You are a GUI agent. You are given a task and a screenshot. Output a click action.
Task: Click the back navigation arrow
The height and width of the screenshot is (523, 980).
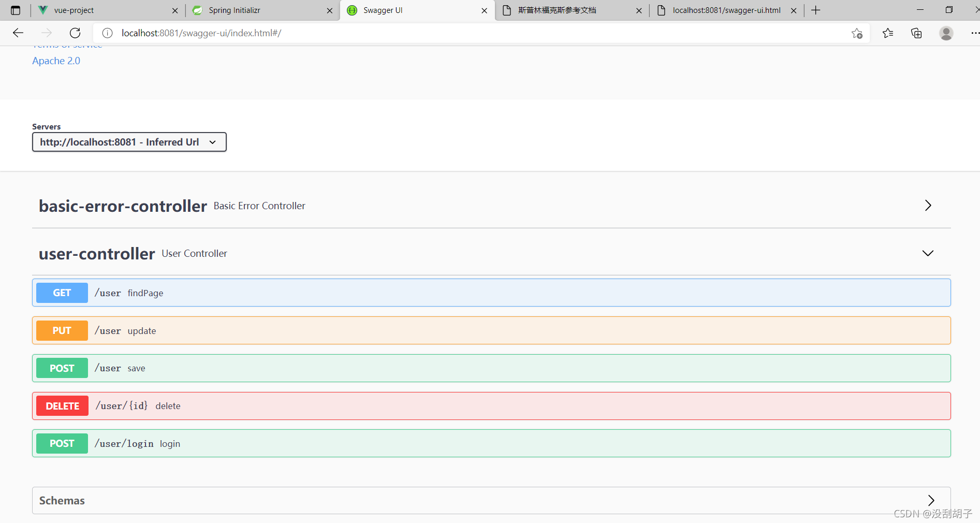click(x=18, y=33)
